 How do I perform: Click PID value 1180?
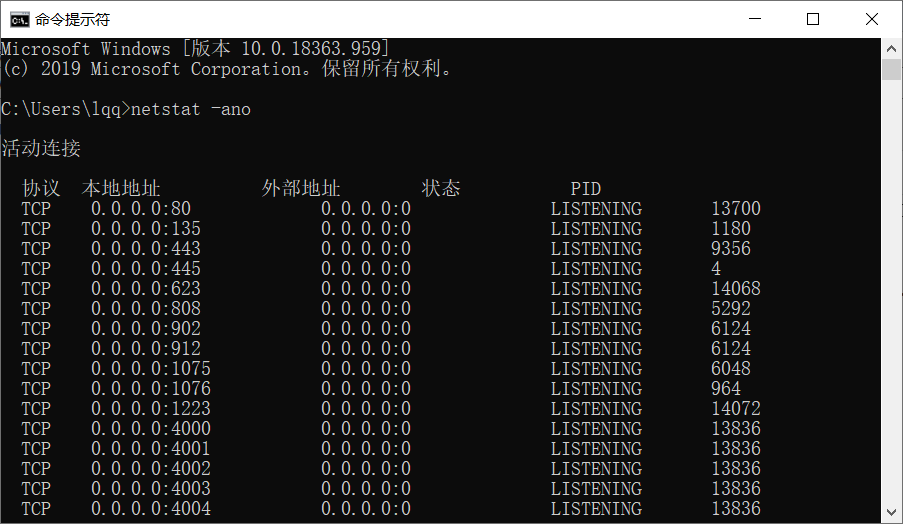click(x=731, y=229)
